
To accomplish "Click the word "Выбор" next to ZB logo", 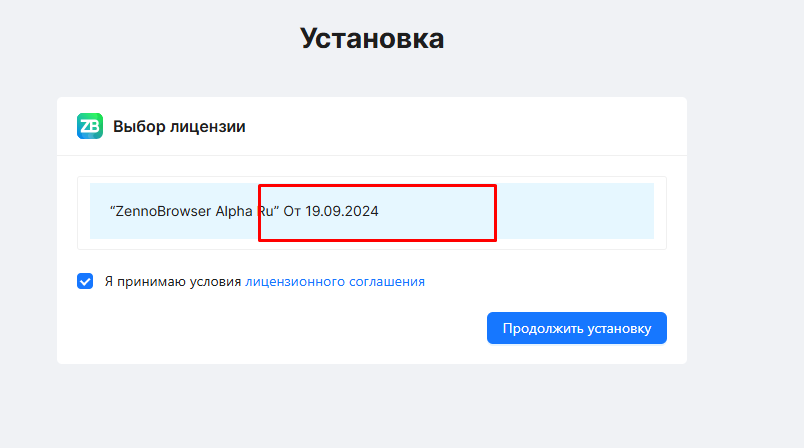I will click(135, 127).
